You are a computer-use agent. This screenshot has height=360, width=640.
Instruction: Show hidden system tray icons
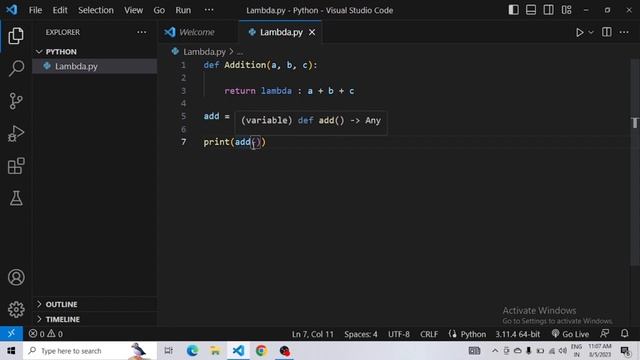coord(495,351)
